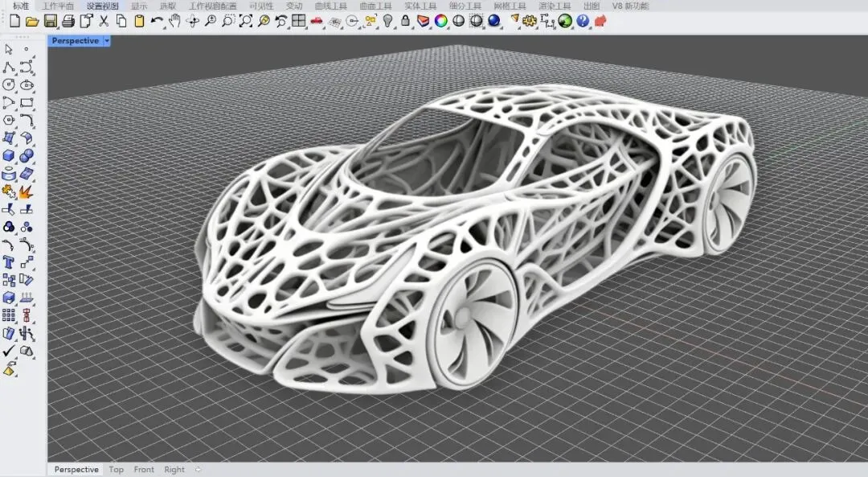Select the Circle tool in sidebar

pyautogui.click(x=9, y=84)
